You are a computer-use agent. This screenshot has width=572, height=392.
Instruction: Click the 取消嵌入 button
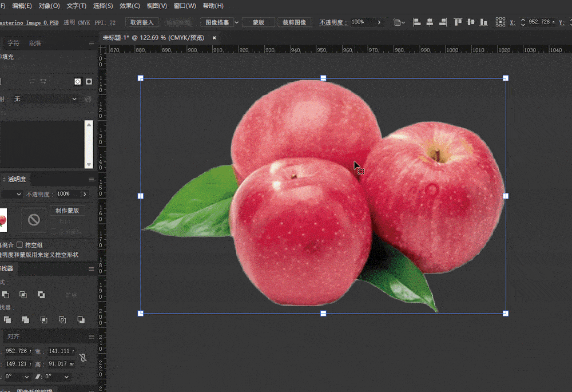pos(142,22)
